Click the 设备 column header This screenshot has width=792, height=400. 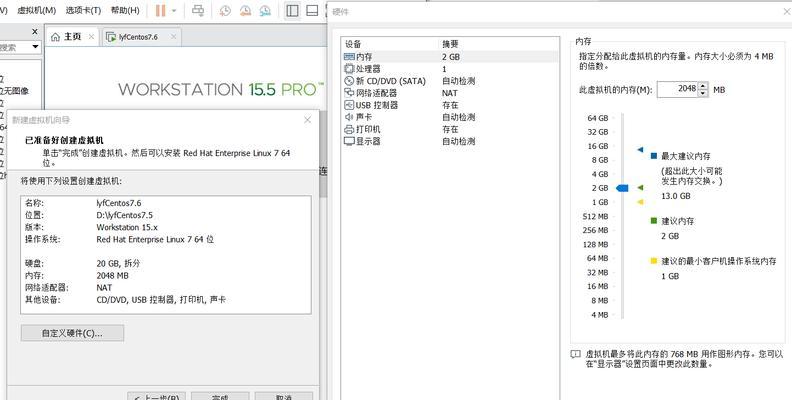coord(353,44)
